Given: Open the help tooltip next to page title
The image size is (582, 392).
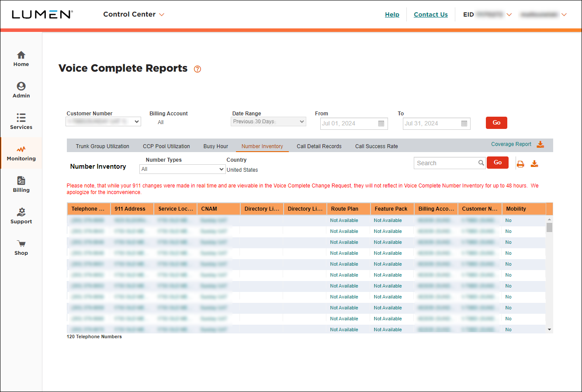Looking at the screenshot, I should [x=197, y=69].
